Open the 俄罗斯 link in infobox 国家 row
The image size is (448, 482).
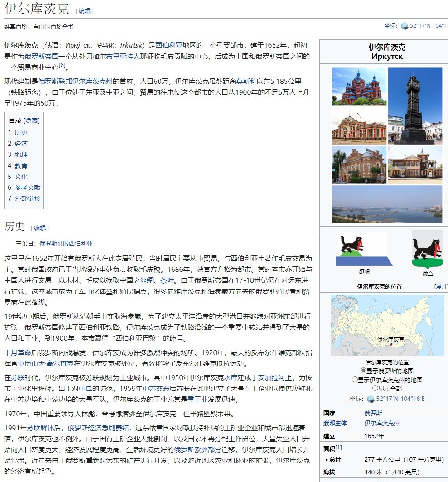click(373, 413)
